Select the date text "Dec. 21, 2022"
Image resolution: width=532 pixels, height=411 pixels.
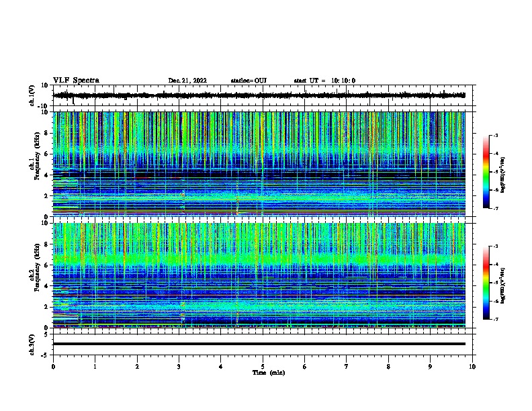click(x=187, y=81)
